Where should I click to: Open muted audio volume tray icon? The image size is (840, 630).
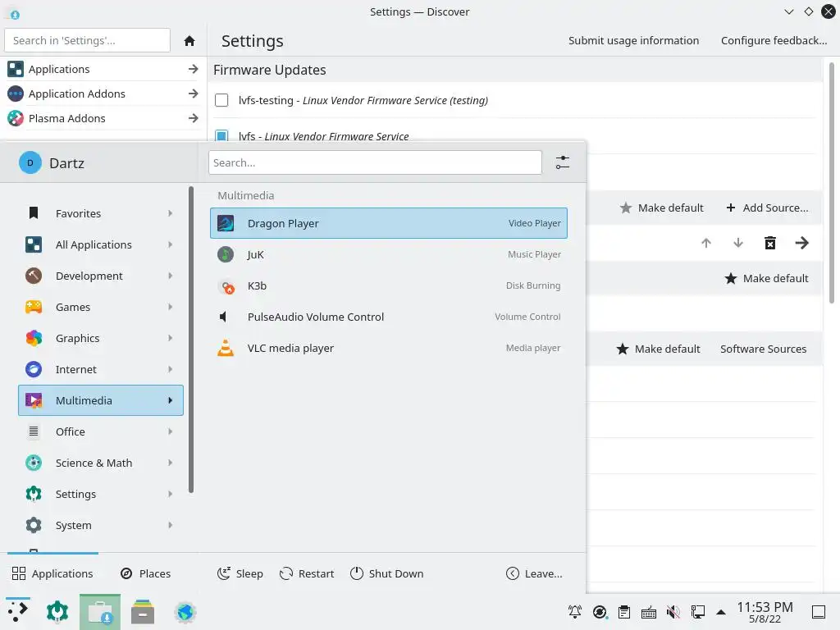coord(673,612)
